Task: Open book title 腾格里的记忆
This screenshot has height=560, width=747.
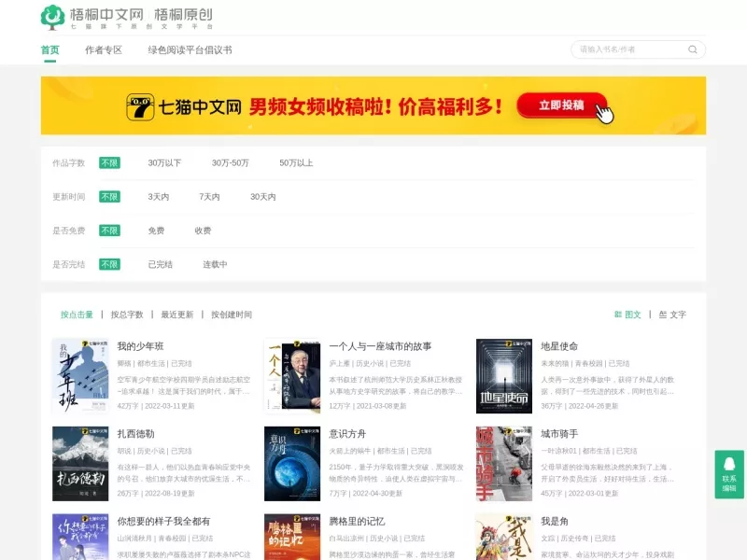Action: click(x=357, y=522)
